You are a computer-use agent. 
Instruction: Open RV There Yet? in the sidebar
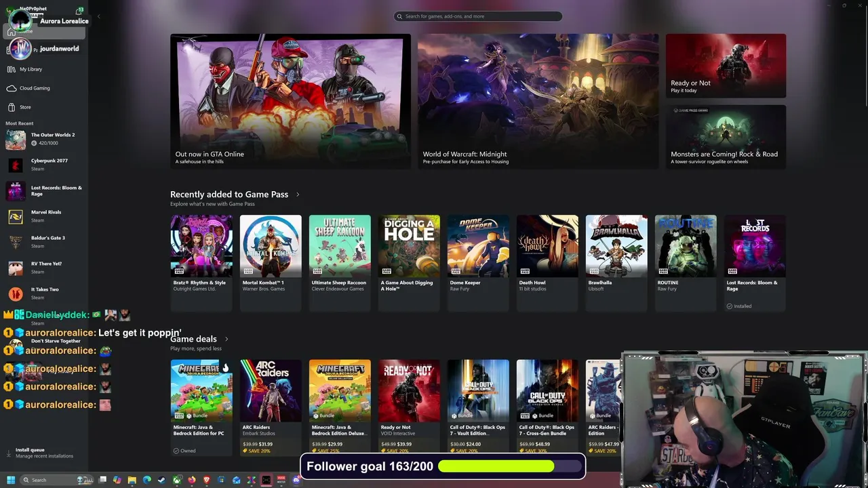pos(44,268)
